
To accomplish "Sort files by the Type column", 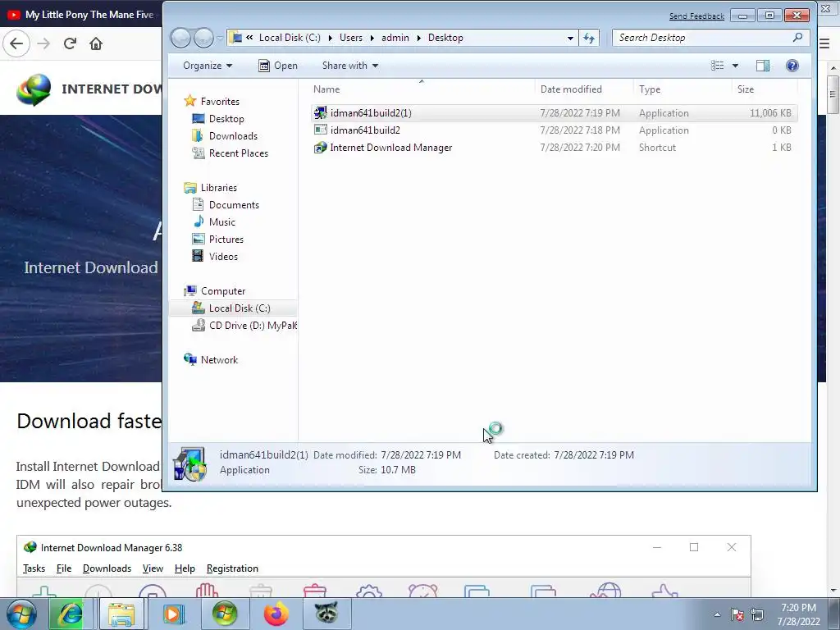I will point(683,89).
